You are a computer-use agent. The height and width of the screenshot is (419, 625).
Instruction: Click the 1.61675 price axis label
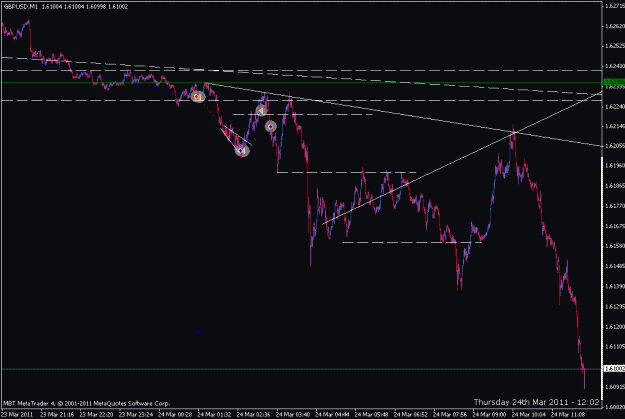[x=615, y=226]
